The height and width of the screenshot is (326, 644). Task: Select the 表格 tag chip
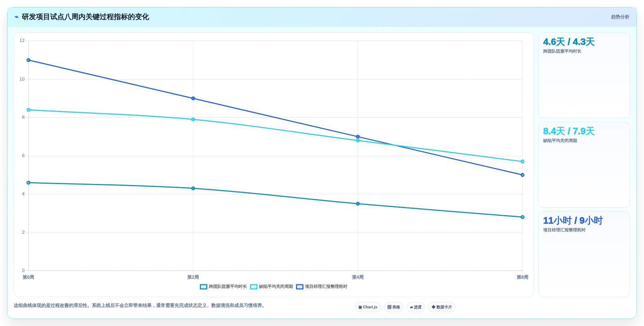click(x=394, y=307)
